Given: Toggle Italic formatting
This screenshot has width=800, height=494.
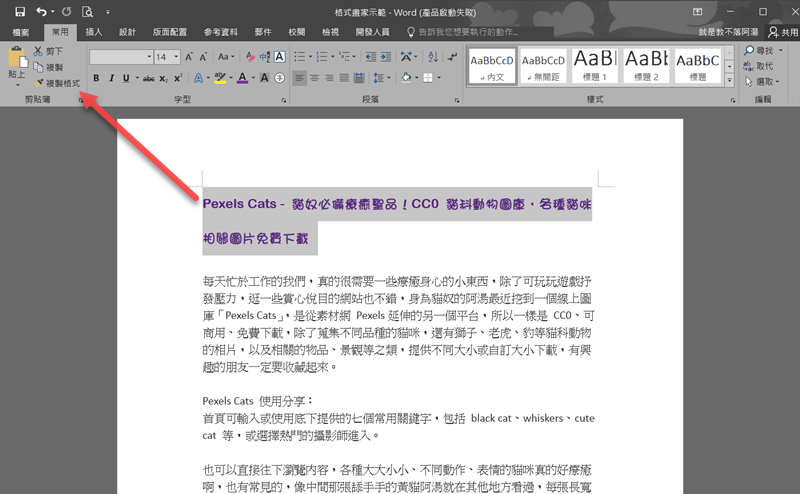Looking at the screenshot, I should click(x=113, y=77).
